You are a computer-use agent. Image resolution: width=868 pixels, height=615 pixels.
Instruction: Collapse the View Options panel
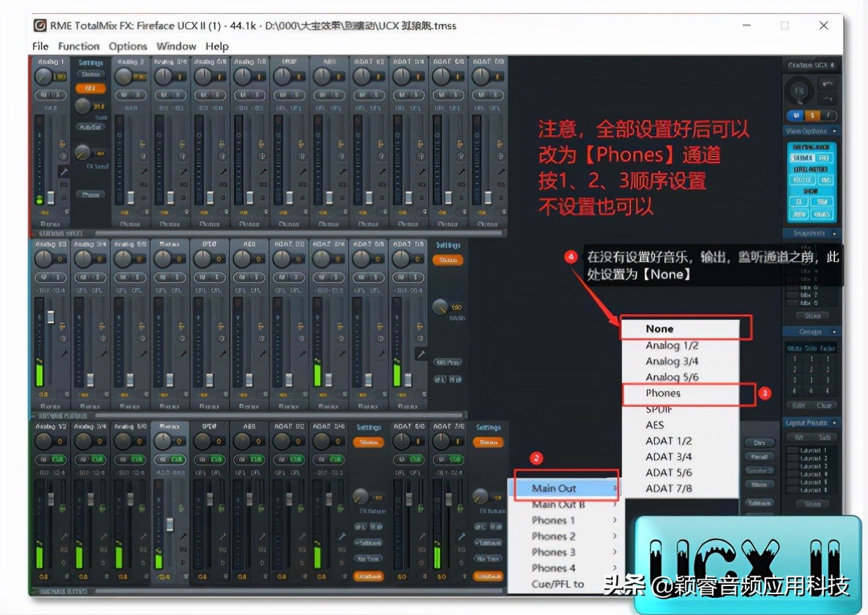coord(834,131)
